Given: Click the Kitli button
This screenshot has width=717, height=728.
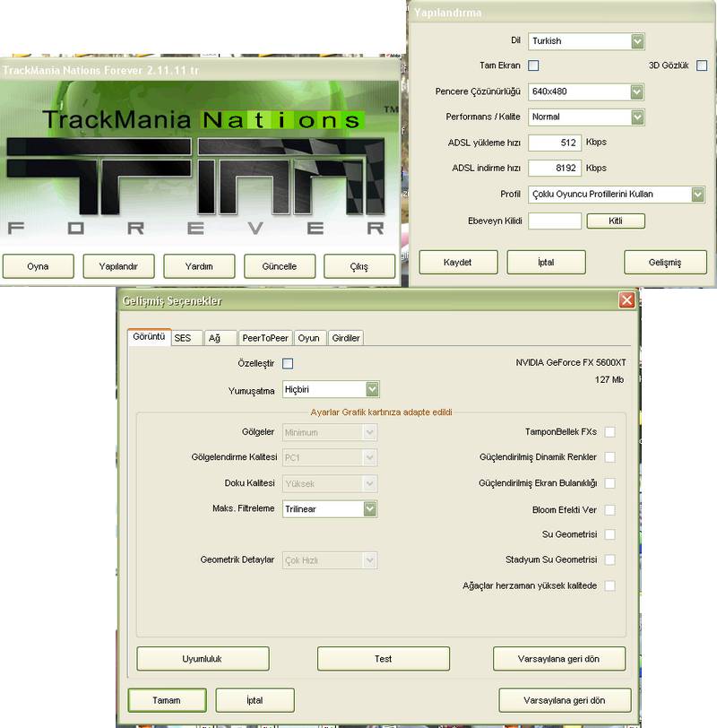Looking at the screenshot, I should click(616, 221).
